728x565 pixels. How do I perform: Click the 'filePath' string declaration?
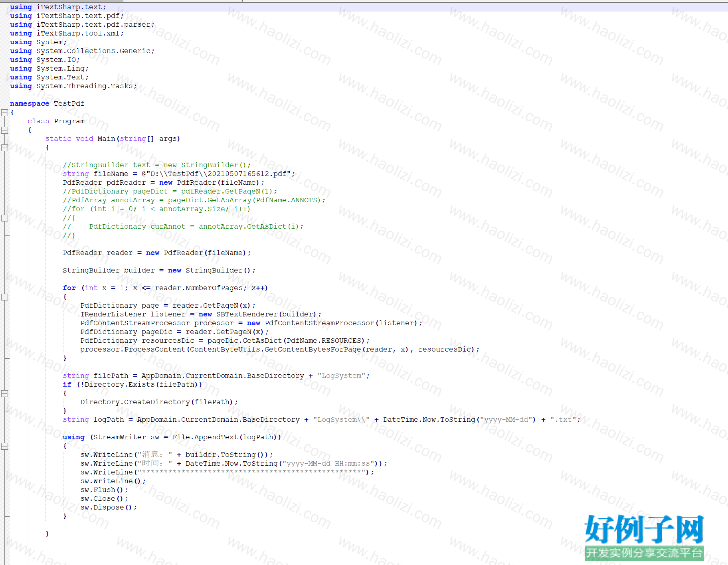[111, 376]
